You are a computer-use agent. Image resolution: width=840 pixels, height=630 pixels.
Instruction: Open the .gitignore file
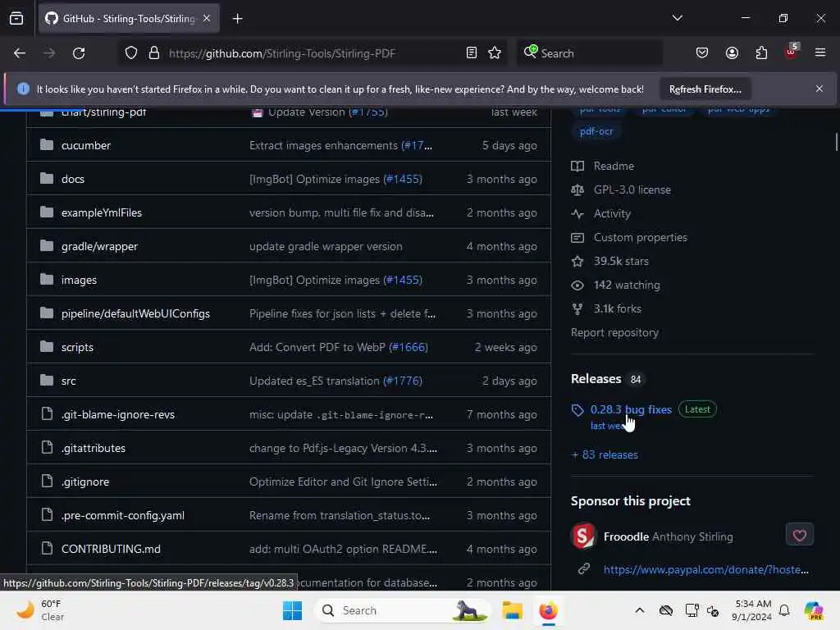point(85,482)
